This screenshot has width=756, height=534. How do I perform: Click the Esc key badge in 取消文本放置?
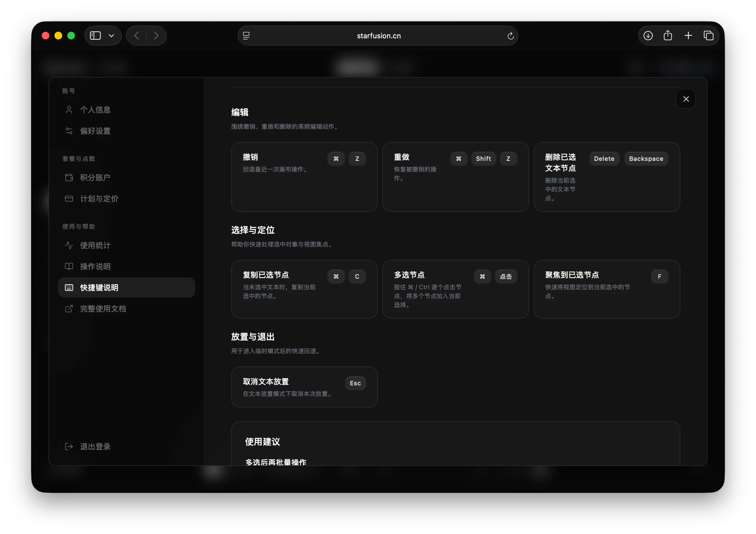355,383
